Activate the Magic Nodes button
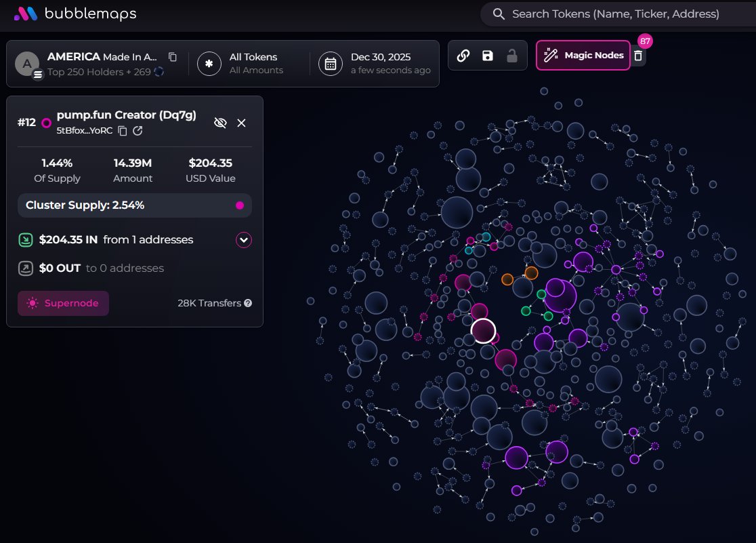 583,56
